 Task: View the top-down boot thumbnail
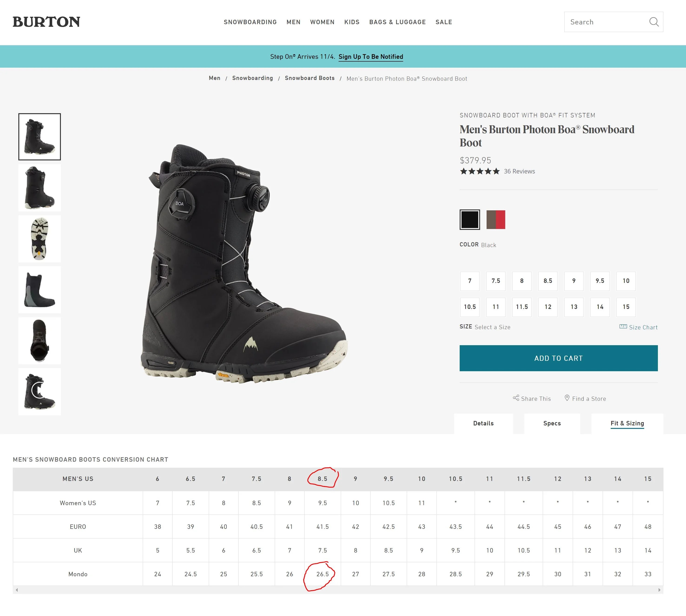pos(40,341)
